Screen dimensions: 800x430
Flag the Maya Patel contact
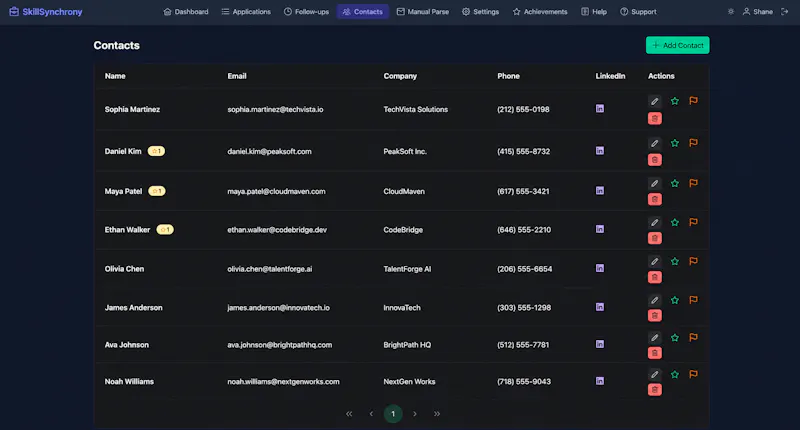pyautogui.click(x=693, y=183)
